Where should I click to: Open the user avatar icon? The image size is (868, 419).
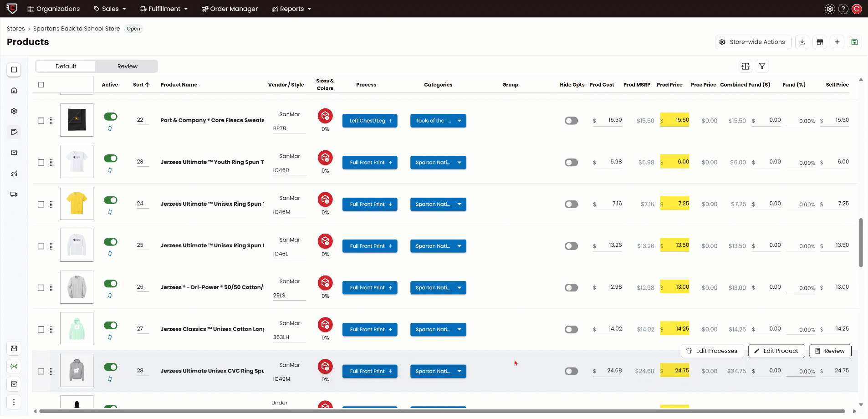(857, 9)
